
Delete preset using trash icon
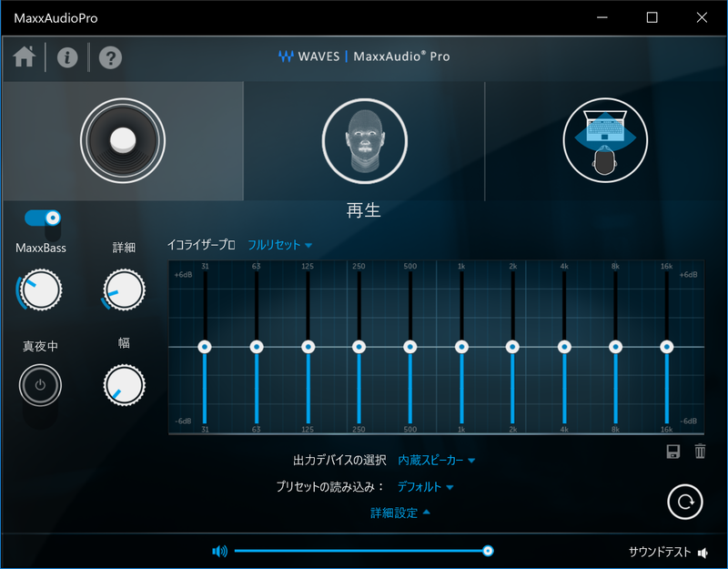point(699,450)
